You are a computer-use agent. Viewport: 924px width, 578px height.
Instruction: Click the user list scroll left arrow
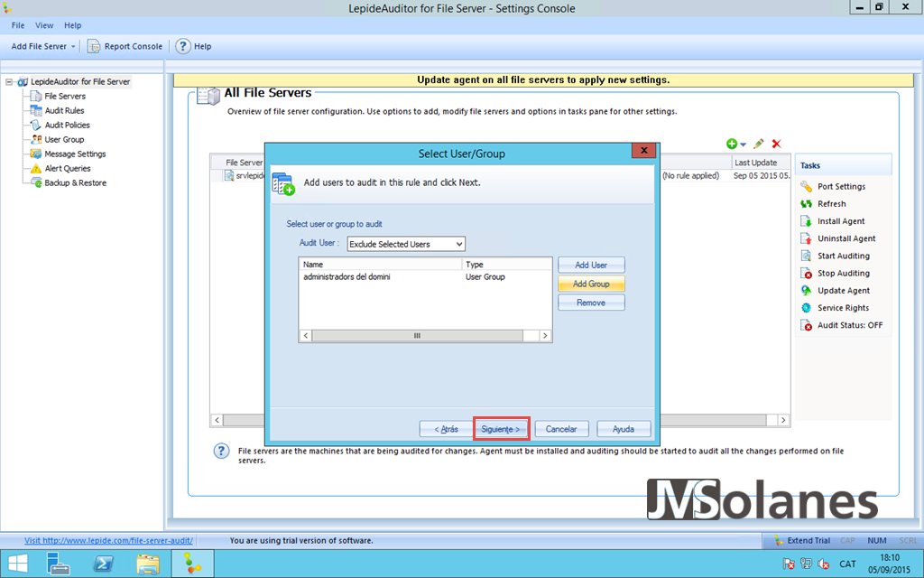point(305,336)
